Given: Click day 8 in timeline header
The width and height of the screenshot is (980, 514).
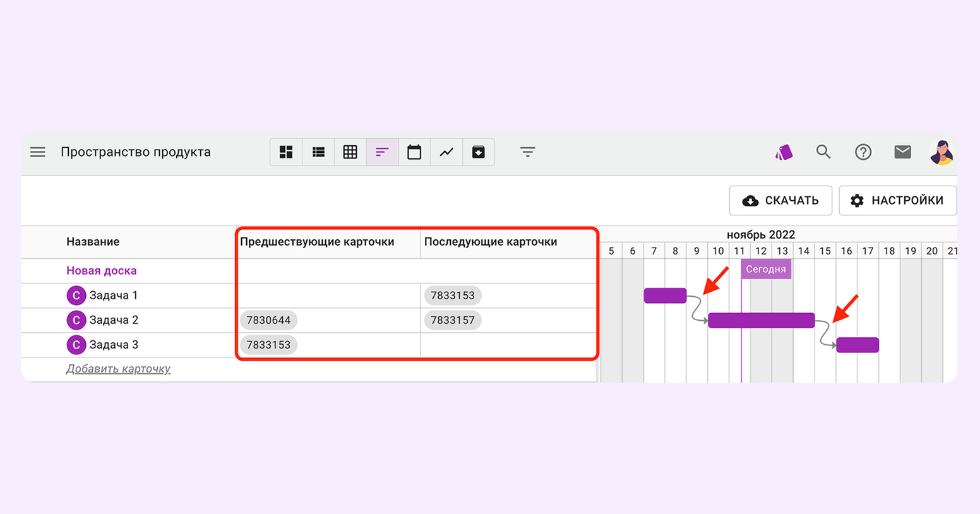Looking at the screenshot, I should pyautogui.click(x=675, y=251).
